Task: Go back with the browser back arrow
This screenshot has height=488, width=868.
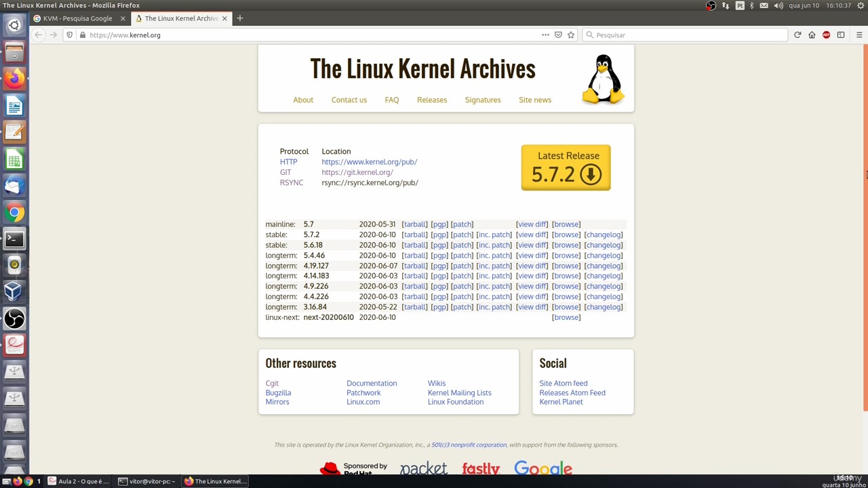Action: (39, 35)
